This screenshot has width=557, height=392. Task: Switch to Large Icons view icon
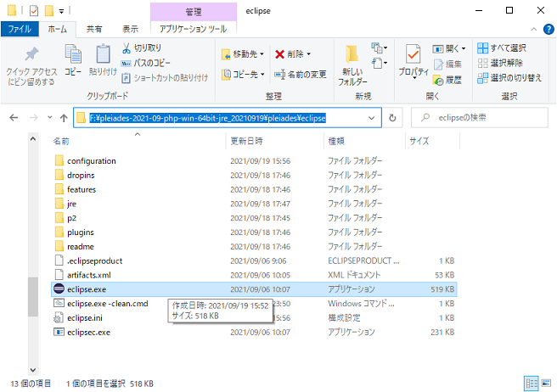click(546, 384)
